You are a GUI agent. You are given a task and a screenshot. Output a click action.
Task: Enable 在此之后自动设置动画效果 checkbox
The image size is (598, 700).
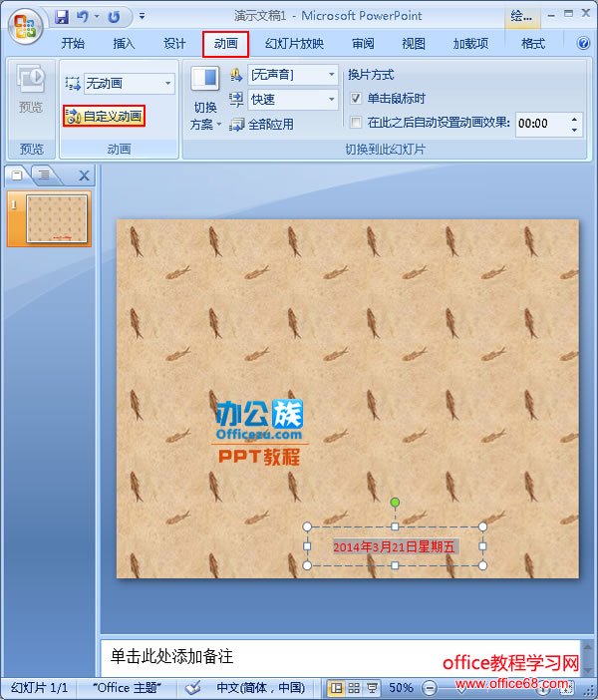point(356,123)
